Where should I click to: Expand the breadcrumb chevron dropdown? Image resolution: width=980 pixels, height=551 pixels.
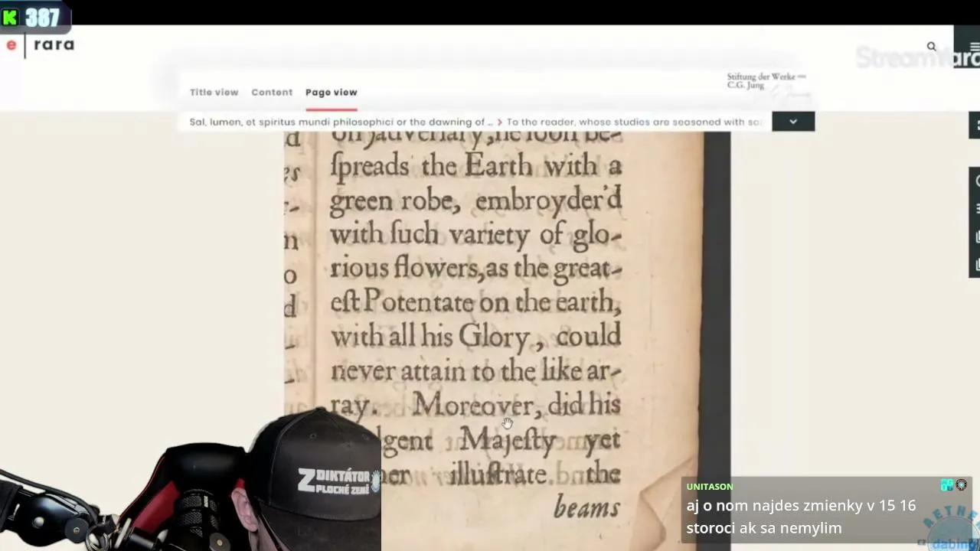click(x=793, y=122)
